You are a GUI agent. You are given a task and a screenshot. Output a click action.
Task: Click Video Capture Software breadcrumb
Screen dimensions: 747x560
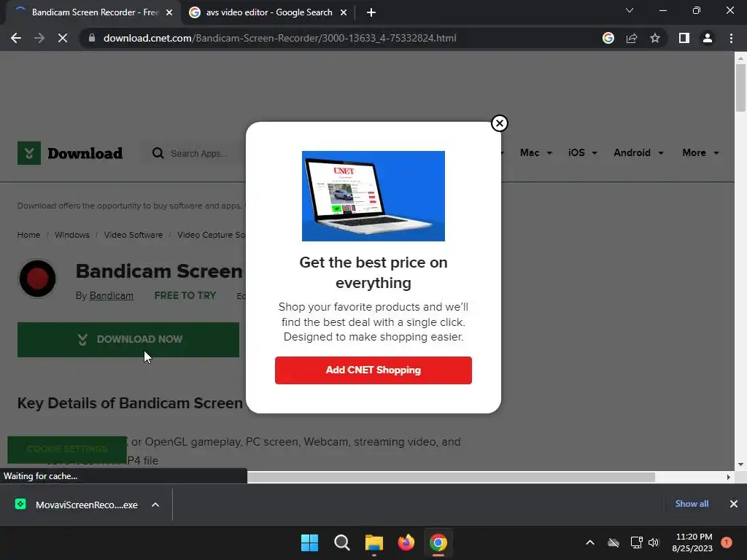211,235
